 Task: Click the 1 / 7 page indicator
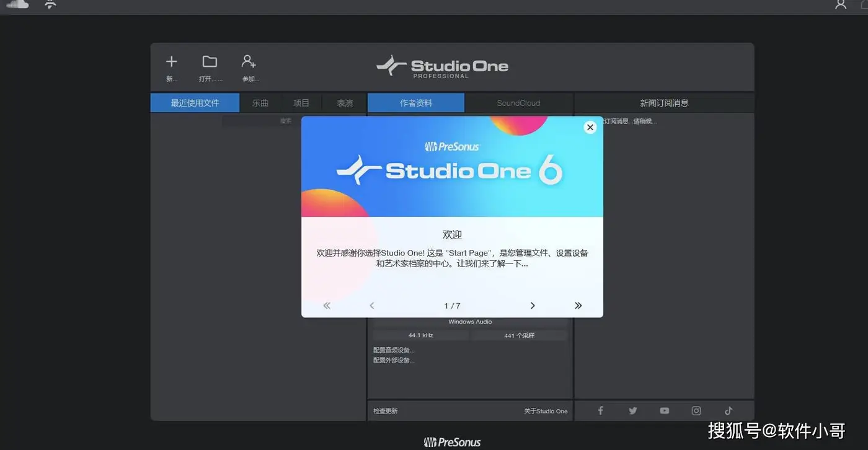[x=452, y=306]
